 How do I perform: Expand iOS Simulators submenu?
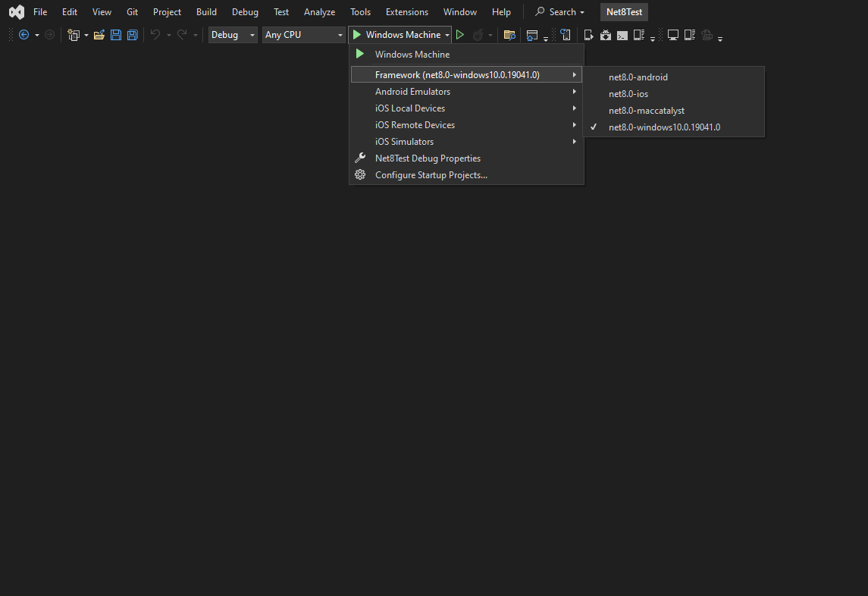(467, 141)
